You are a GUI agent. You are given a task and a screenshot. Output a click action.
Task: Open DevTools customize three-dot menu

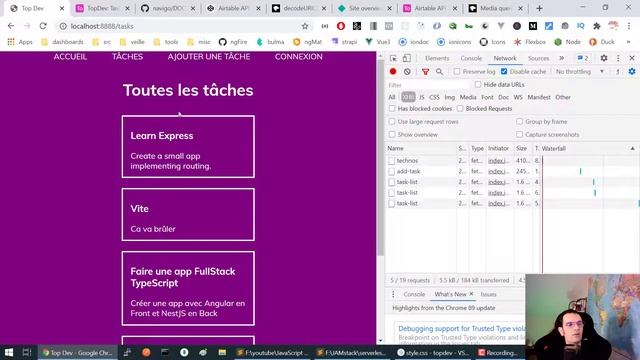[x=618, y=58]
